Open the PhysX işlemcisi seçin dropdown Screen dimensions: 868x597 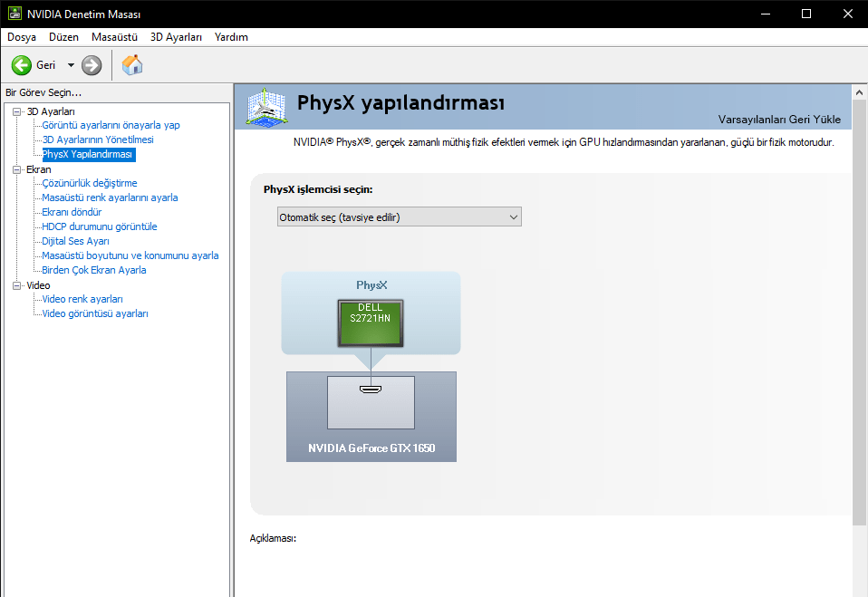tap(400, 217)
